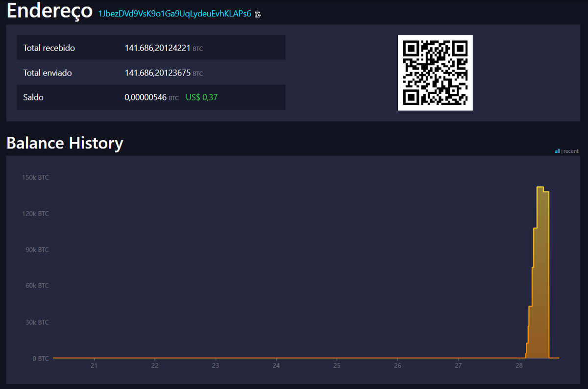The image size is (588, 389).
Task: Select the 'all' balance history range
Action: pyautogui.click(x=557, y=151)
